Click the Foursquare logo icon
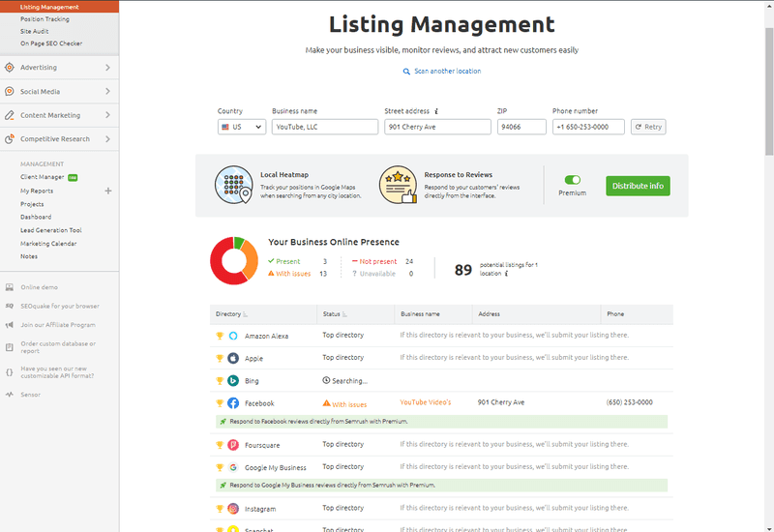This screenshot has width=774, height=532. pos(233,445)
